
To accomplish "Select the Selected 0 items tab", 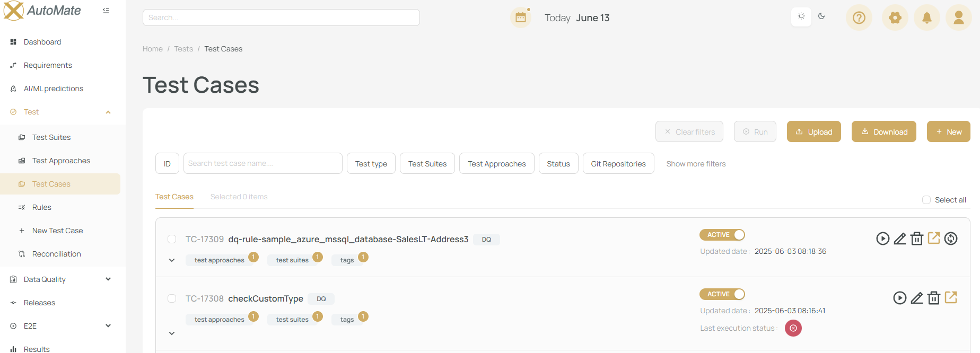I will point(239,197).
